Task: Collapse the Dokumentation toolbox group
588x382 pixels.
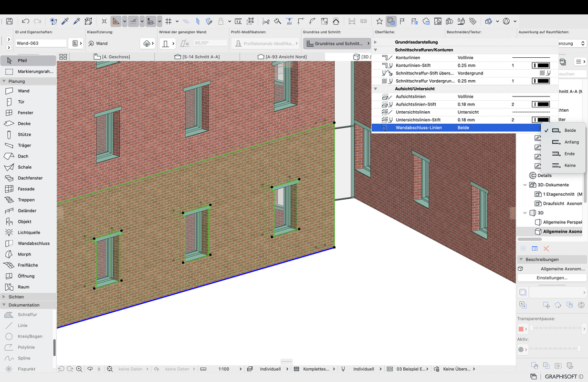Action: (4, 305)
